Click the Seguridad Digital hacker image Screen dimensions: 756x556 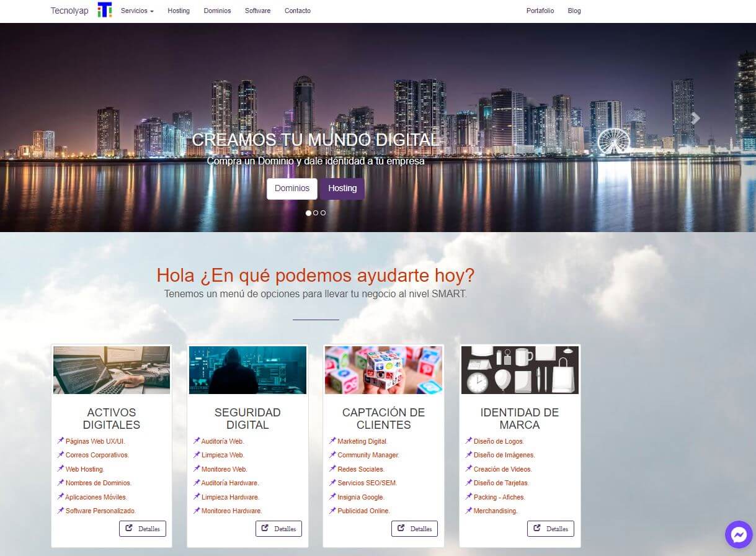pos(247,370)
